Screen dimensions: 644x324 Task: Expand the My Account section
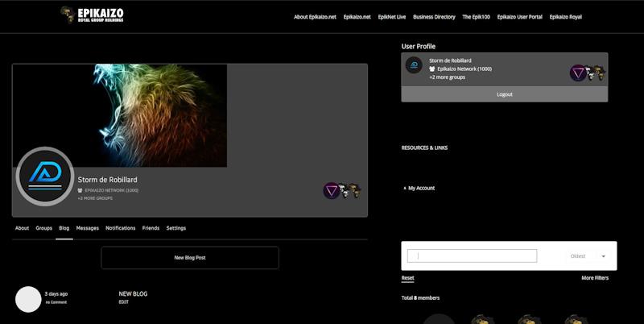(x=420, y=188)
